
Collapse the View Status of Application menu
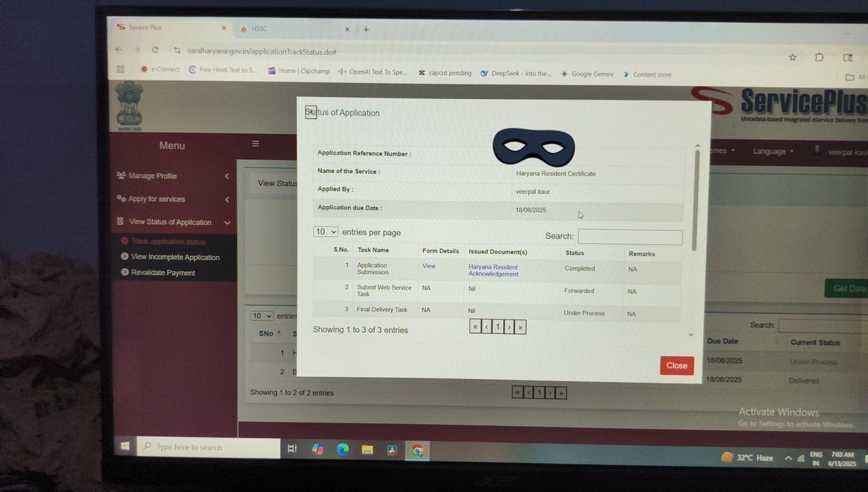pos(174,222)
